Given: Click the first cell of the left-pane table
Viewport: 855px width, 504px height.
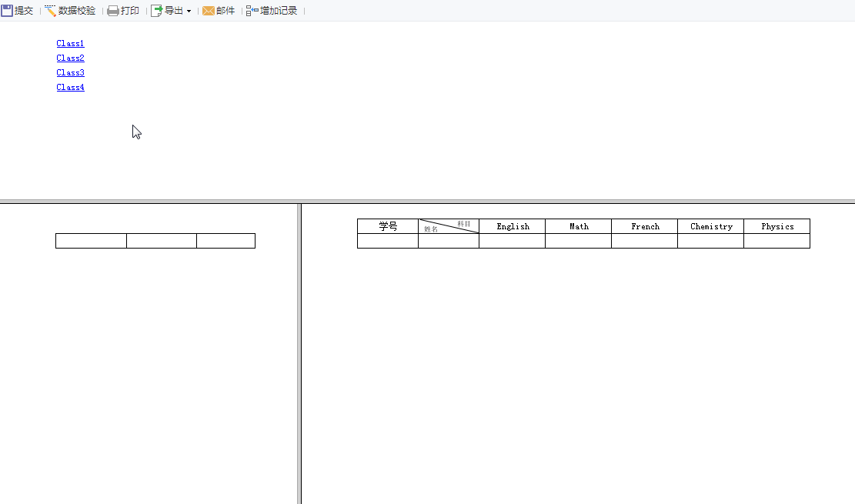Looking at the screenshot, I should tap(91, 241).
